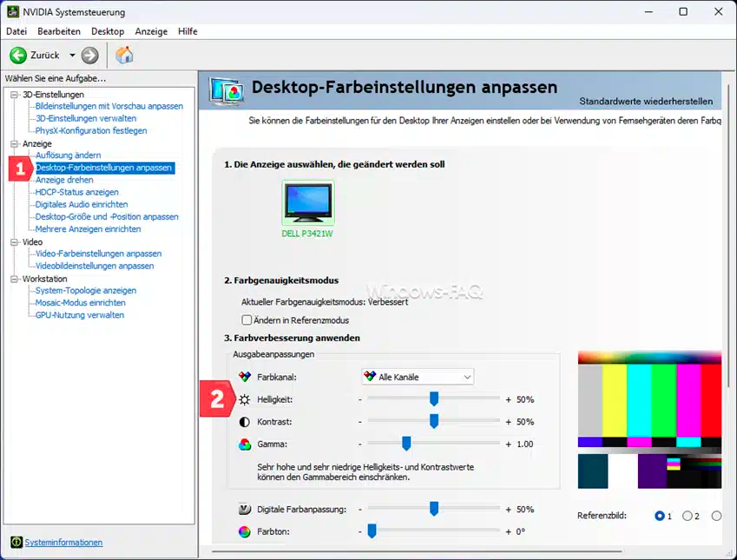Click the Digitale Farbanpassung icon
The width and height of the screenshot is (737, 560).
[x=245, y=510]
